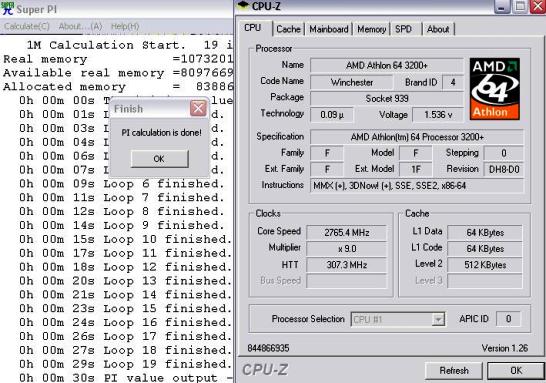Viewport: 546px width, 383px height.
Task: Click the Refresh button in CPU-Z
Action: (x=454, y=370)
